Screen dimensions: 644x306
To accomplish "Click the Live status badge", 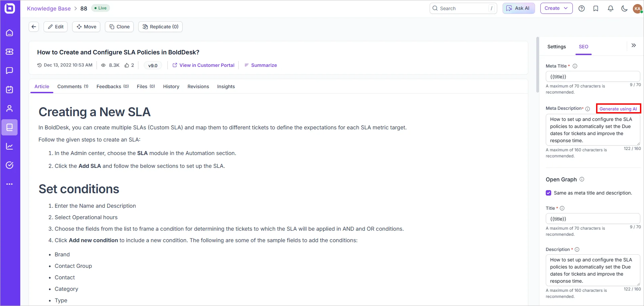I will click(101, 8).
